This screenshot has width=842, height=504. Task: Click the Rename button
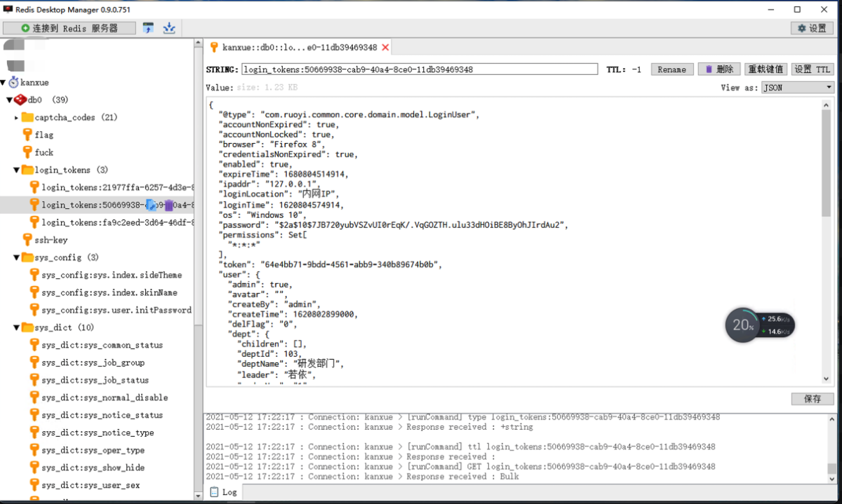672,69
